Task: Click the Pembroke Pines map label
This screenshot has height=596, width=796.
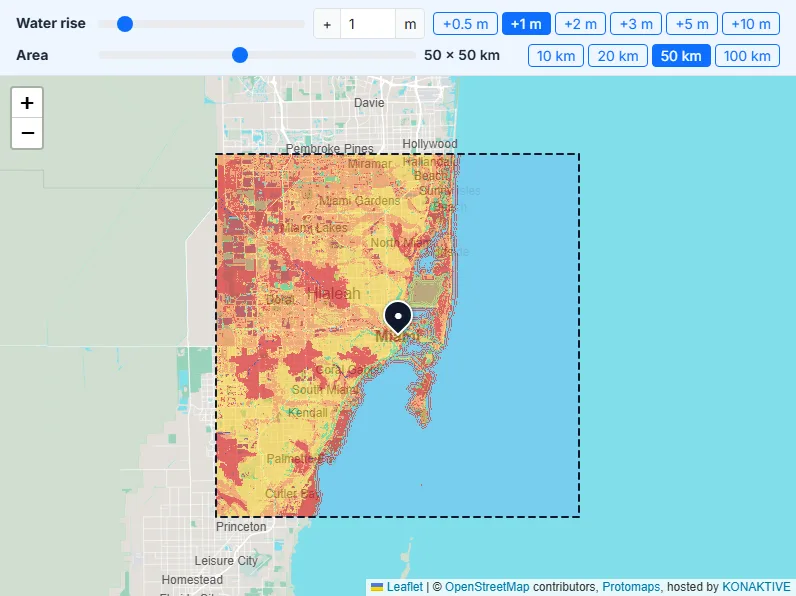Action: click(329, 149)
